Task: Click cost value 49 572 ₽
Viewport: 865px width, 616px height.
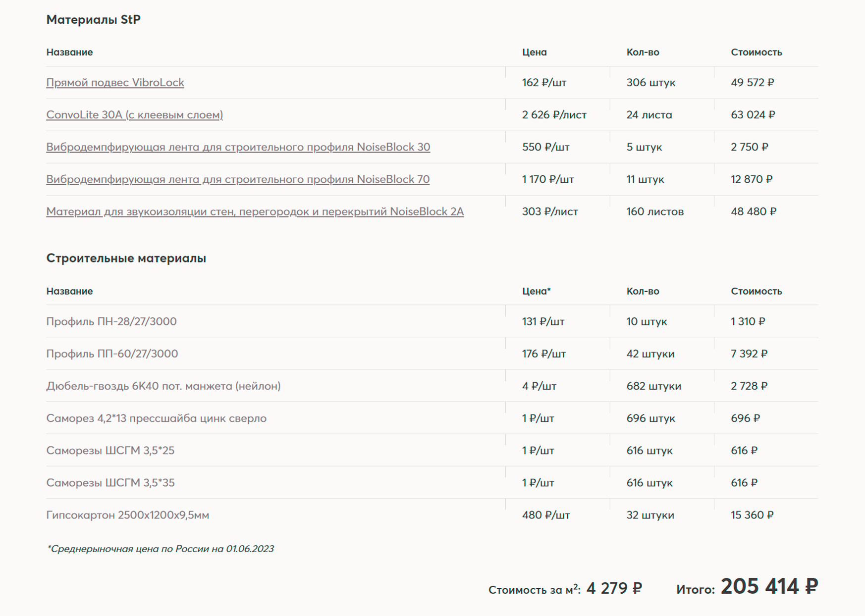Action: click(752, 83)
